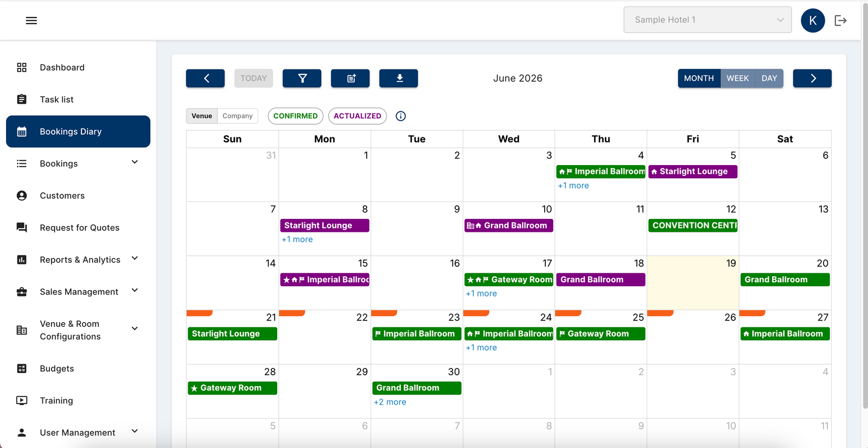Click the Request for Quotes chat icon
Screen dimensions: 868x448
[x=22, y=228]
